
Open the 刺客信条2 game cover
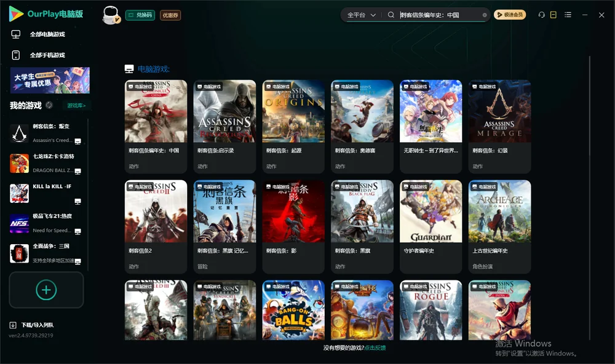coord(156,212)
